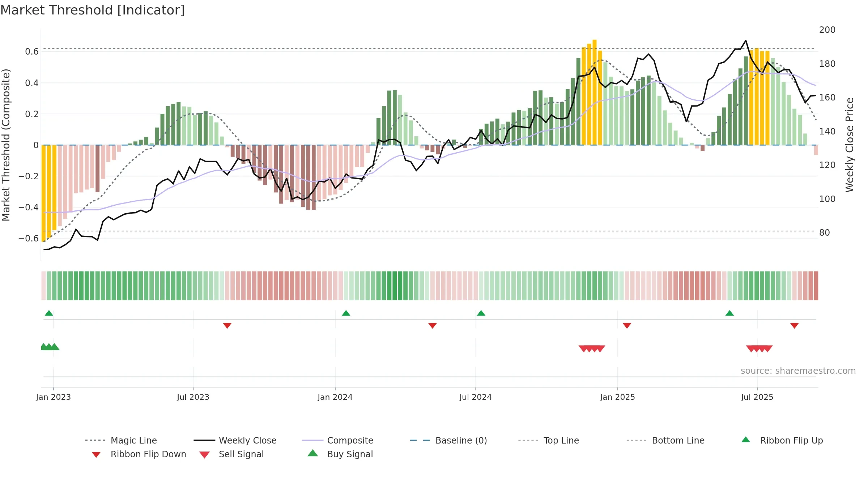Click the Ribbon Flip Up marker before Jul 2025

coord(729,313)
